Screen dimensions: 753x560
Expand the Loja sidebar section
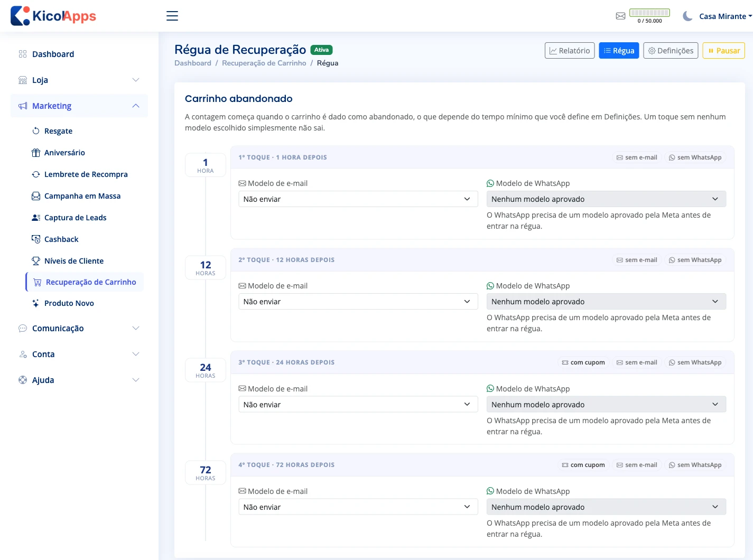click(79, 80)
